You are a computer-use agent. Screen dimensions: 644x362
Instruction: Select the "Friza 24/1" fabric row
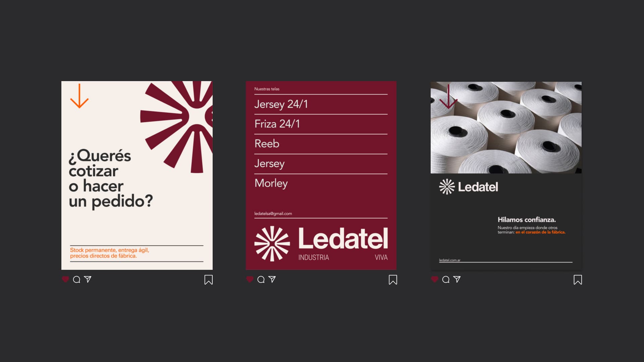click(x=321, y=124)
